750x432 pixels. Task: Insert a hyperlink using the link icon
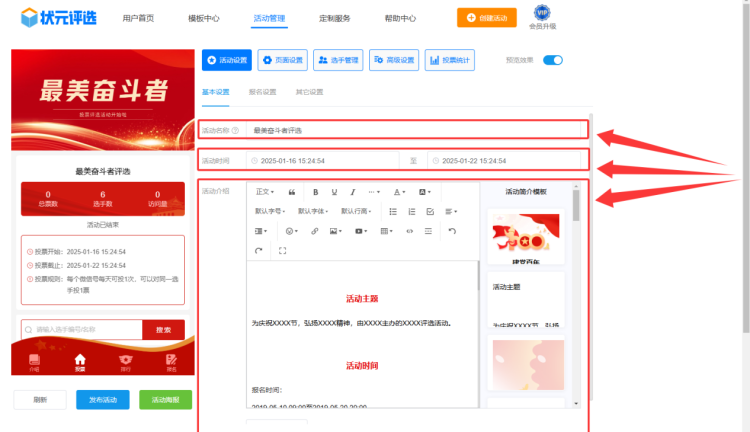click(315, 231)
